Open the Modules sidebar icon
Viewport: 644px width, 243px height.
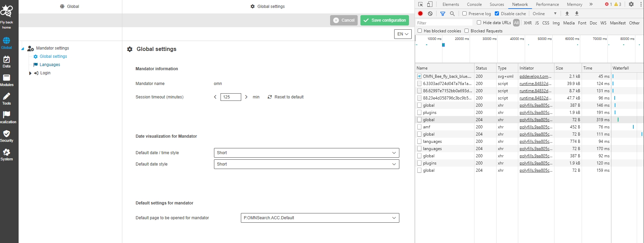(7, 80)
